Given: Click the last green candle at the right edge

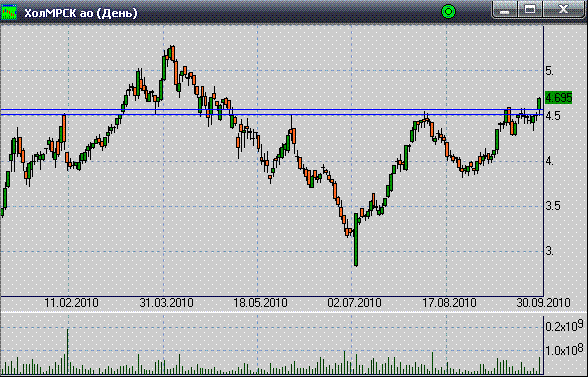Looking at the screenshot, I should [539, 104].
